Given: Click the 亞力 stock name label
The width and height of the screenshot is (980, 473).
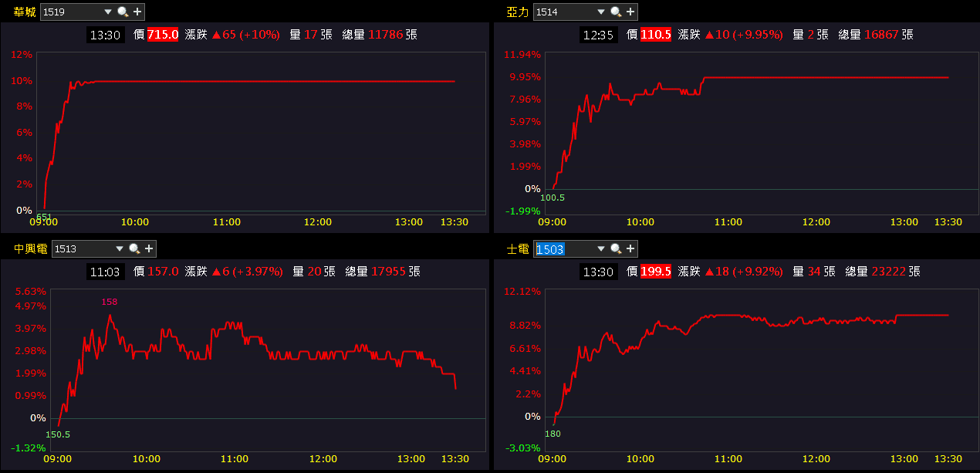Looking at the screenshot, I should click(x=518, y=12).
